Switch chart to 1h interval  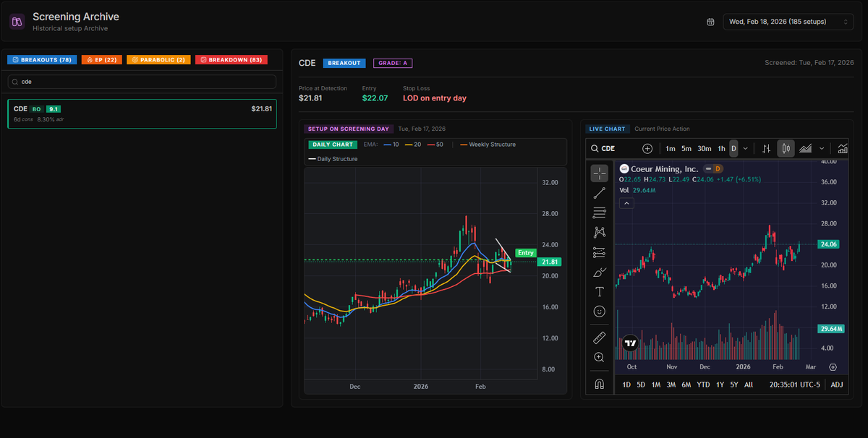[x=721, y=148]
